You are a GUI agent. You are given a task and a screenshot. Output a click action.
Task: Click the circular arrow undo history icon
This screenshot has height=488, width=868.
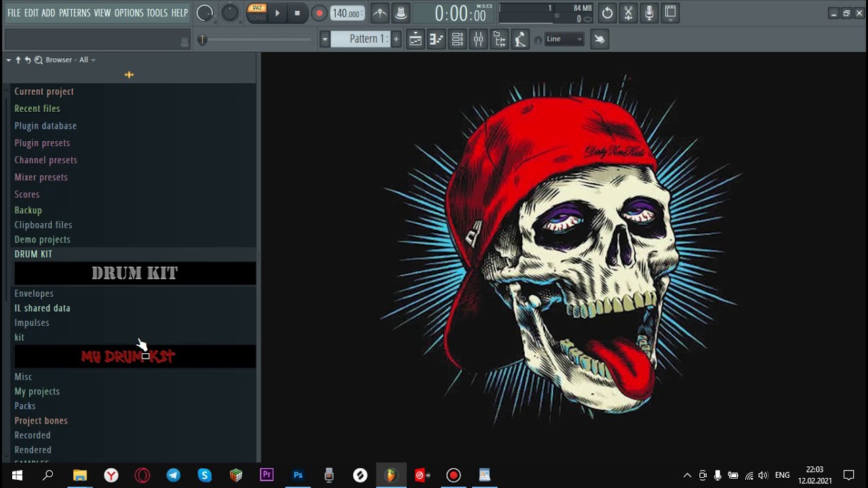point(607,13)
